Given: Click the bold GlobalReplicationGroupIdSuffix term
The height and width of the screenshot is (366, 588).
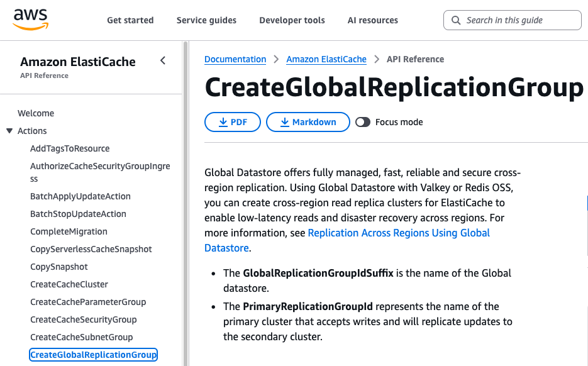Looking at the screenshot, I should click(x=318, y=273).
